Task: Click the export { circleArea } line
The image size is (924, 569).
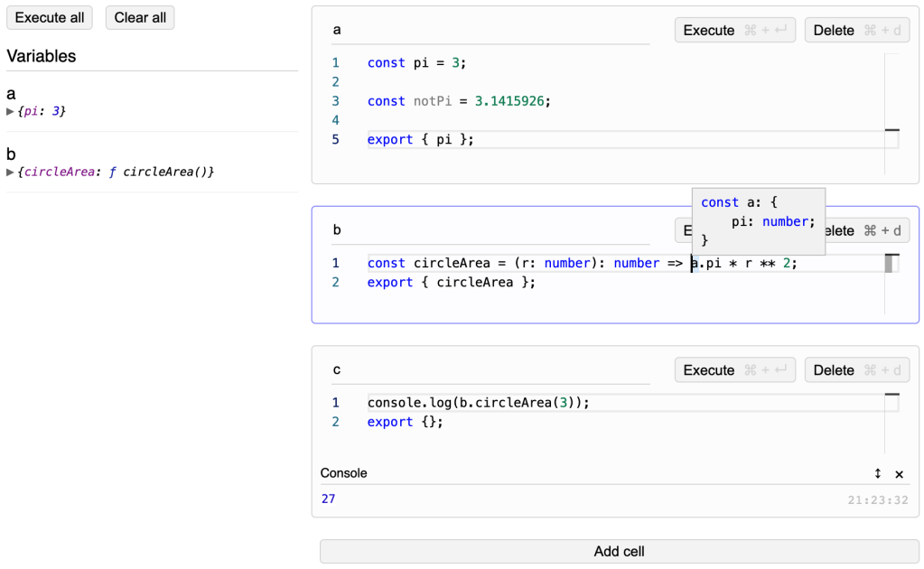Action: click(451, 283)
